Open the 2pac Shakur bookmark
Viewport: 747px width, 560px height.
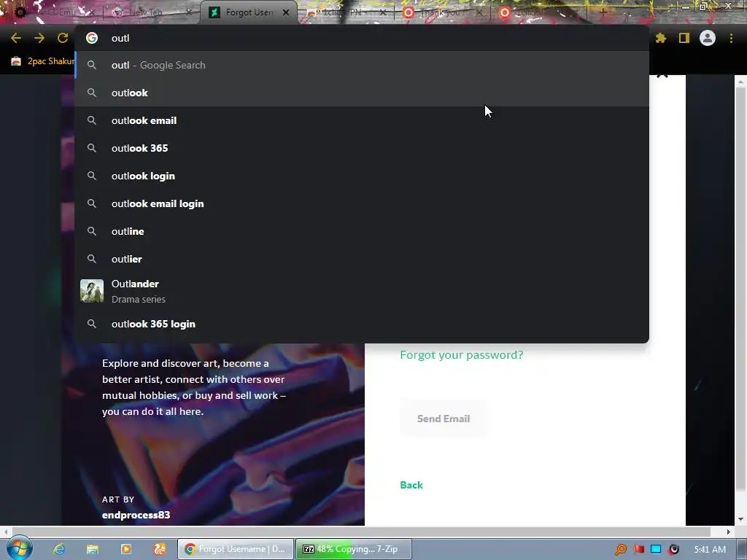point(42,61)
